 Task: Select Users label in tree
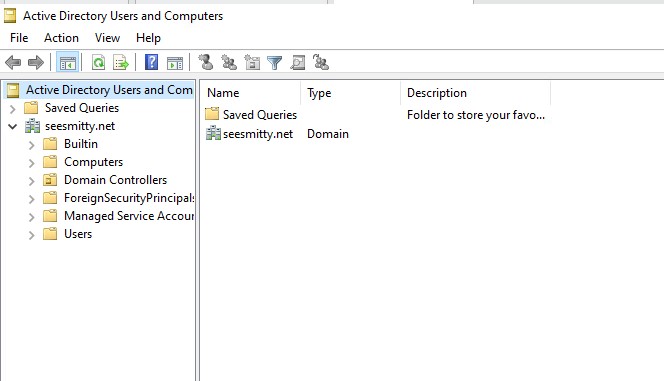(78, 234)
